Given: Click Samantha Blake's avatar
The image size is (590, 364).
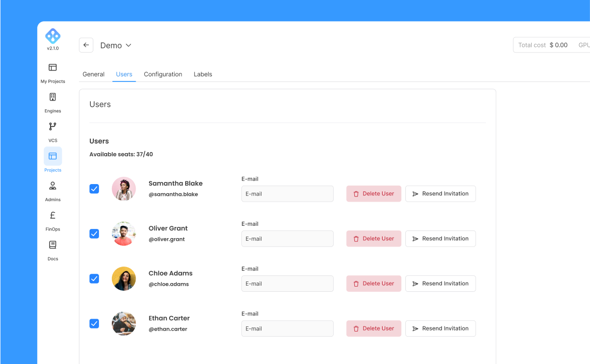Looking at the screenshot, I should click(x=124, y=189).
